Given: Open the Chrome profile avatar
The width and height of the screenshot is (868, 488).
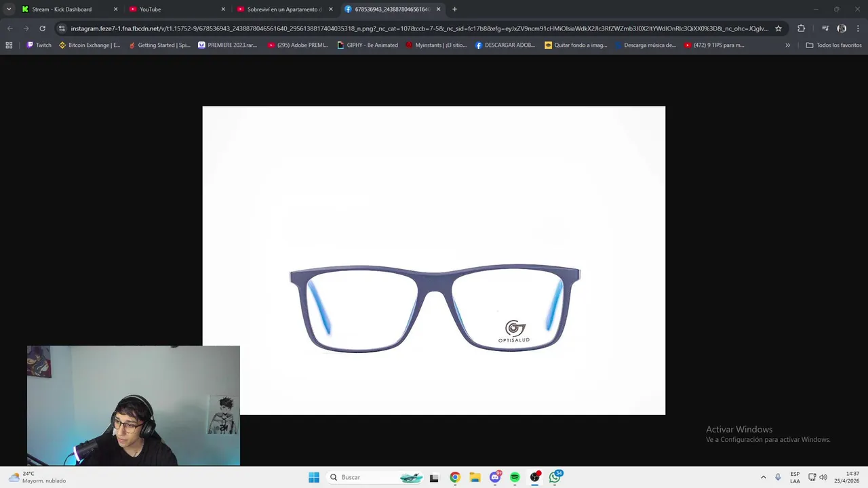Looking at the screenshot, I should [x=842, y=28].
